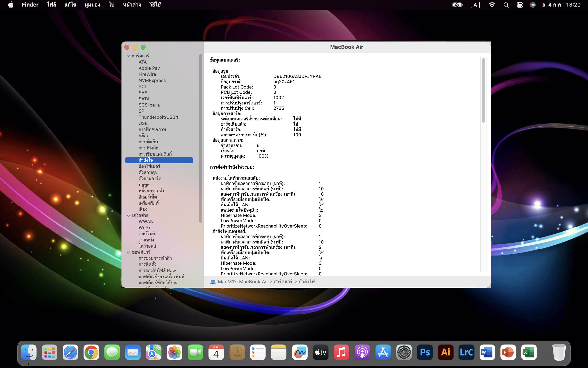Open the ไฟล์ menu

click(51, 5)
